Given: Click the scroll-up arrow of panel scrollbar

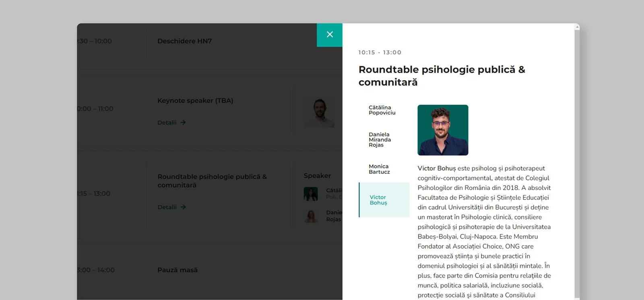Looking at the screenshot, I should [577, 27].
